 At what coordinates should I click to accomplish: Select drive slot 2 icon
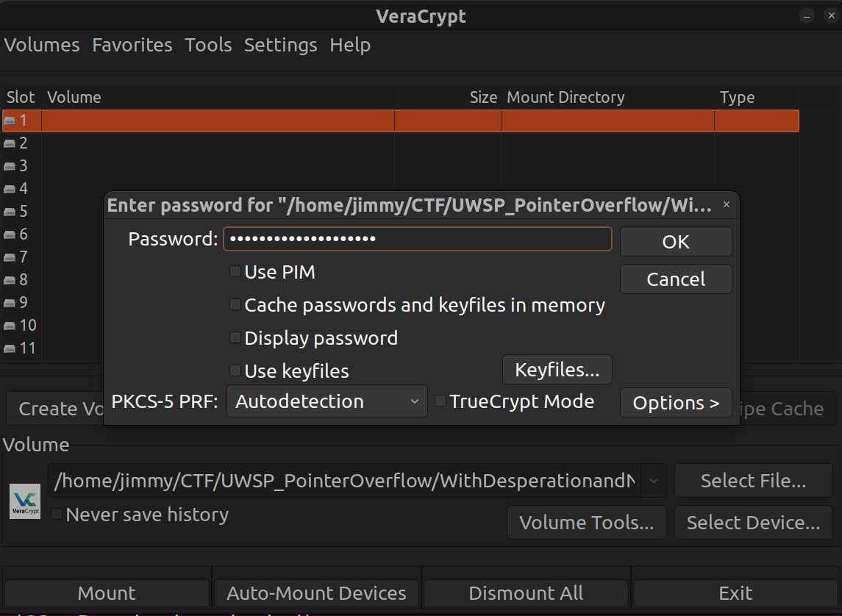coord(10,143)
